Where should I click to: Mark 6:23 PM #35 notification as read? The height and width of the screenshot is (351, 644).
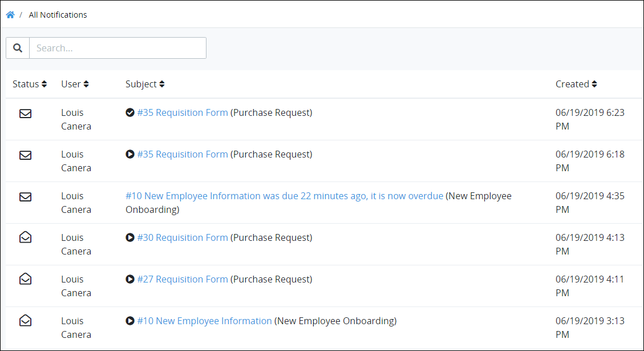(26, 114)
